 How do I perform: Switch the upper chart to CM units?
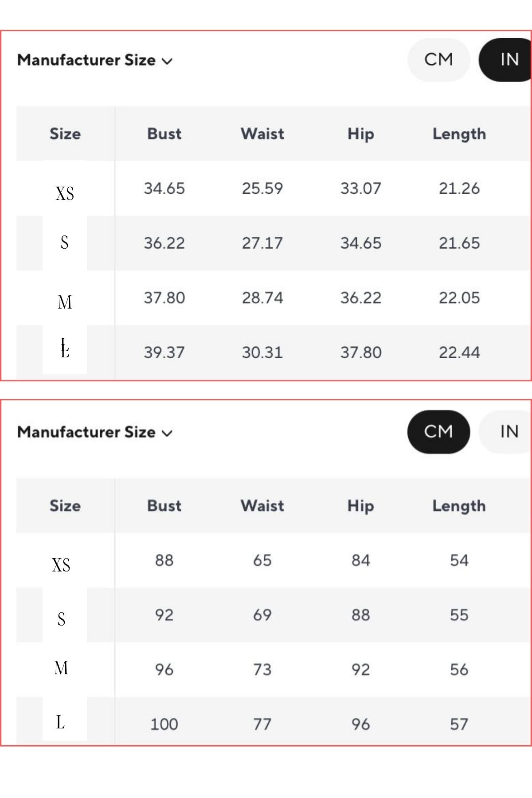[x=438, y=60]
